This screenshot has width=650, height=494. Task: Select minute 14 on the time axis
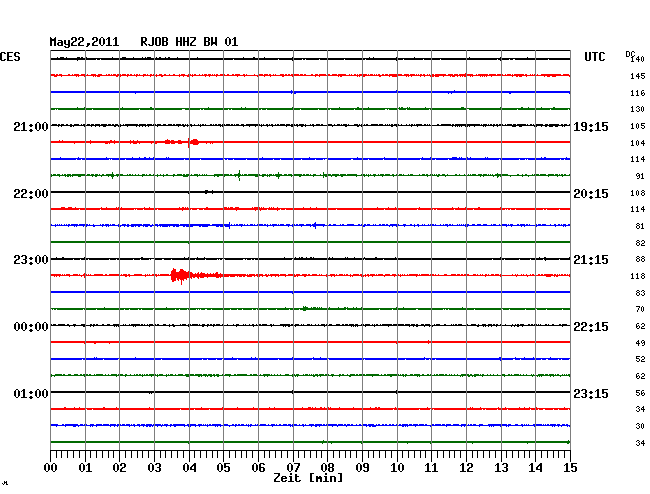(535, 468)
